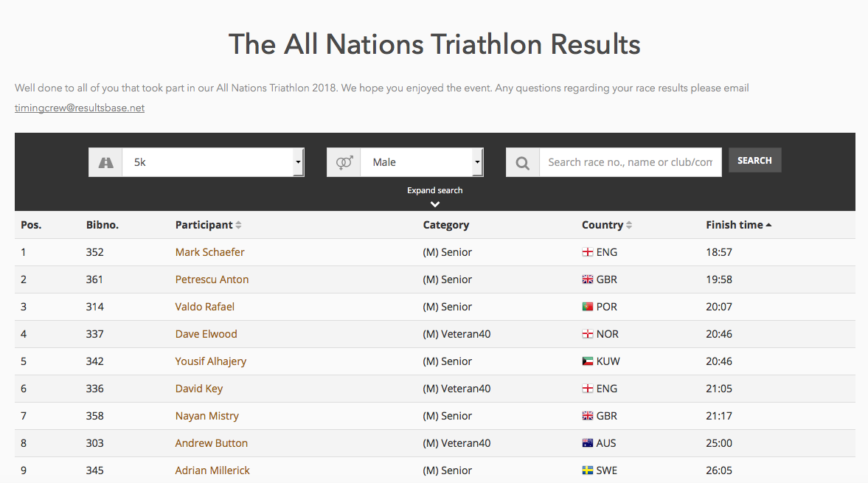Click the SEARCH button
Viewport: 868px width, 483px height.
(x=754, y=161)
